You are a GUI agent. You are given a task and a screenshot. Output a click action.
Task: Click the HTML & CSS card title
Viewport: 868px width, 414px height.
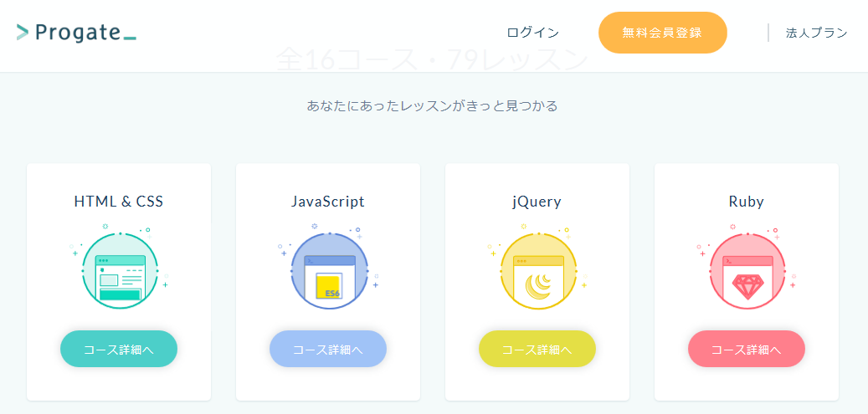coord(119,202)
